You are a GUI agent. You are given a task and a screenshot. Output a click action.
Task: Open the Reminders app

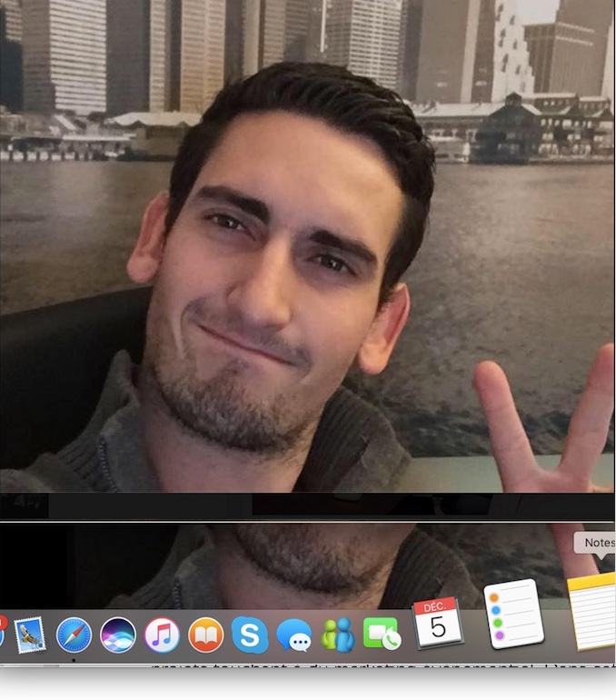[513, 615]
